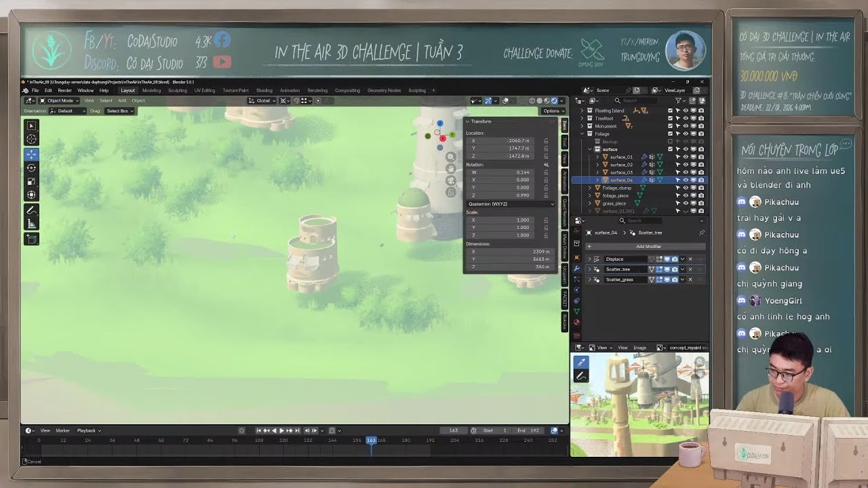Jump to the timeline start frame
The image size is (868, 488).
click(258, 430)
